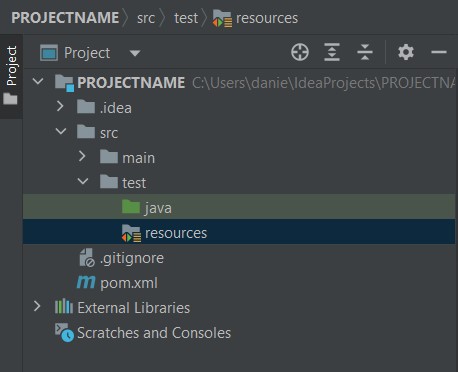The width and height of the screenshot is (458, 372).
Task: Select the .idea folder name
Action: 116,108
